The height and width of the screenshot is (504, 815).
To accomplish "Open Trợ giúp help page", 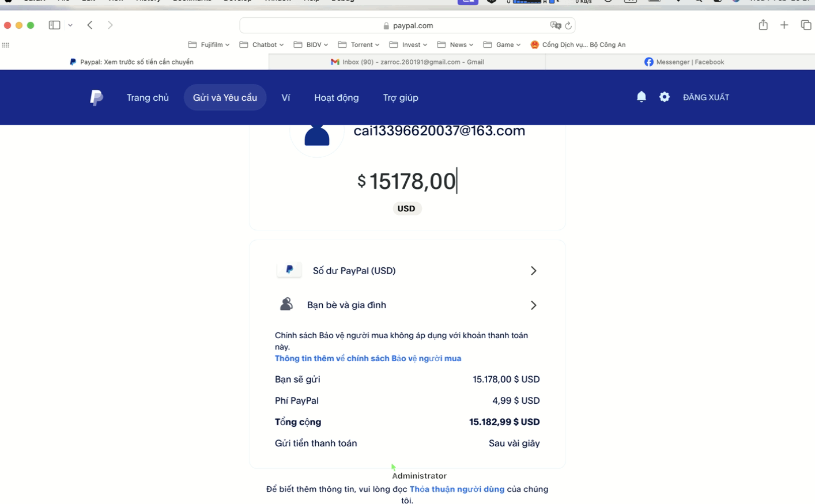I will (401, 98).
